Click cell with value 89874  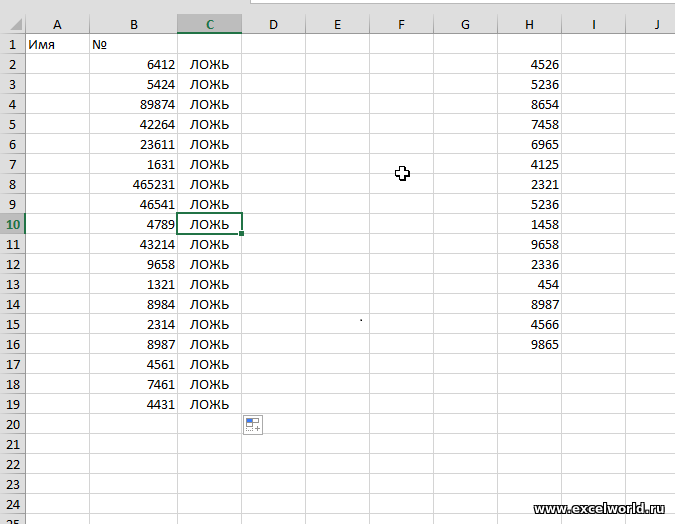click(133, 105)
